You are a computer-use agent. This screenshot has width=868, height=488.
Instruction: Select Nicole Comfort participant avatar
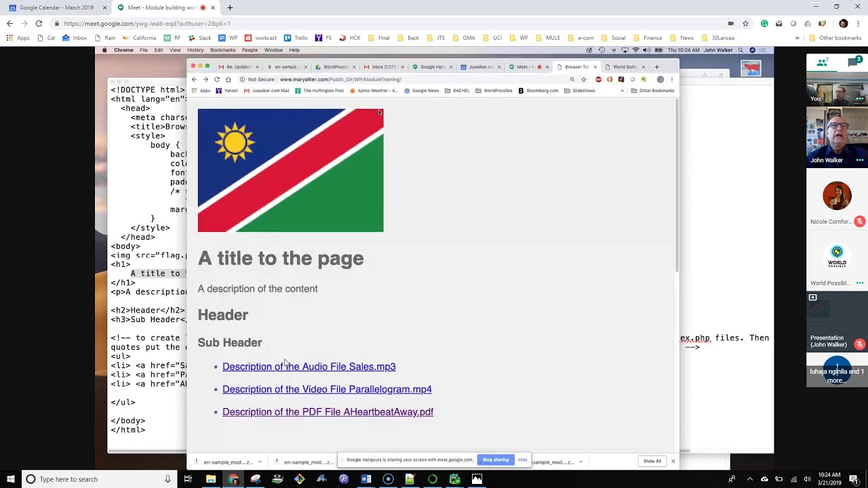click(x=837, y=196)
